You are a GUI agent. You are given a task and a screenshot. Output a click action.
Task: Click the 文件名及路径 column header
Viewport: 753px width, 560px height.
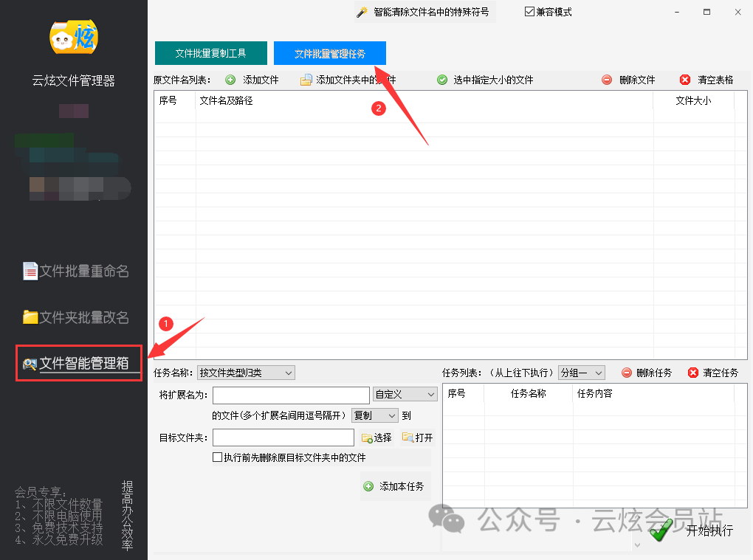pyautogui.click(x=226, y=101)
